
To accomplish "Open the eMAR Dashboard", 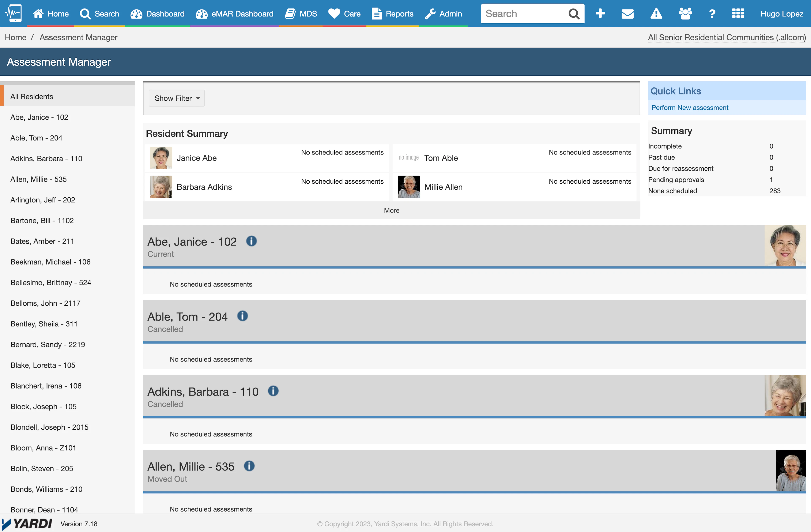I will pos(234,14).
